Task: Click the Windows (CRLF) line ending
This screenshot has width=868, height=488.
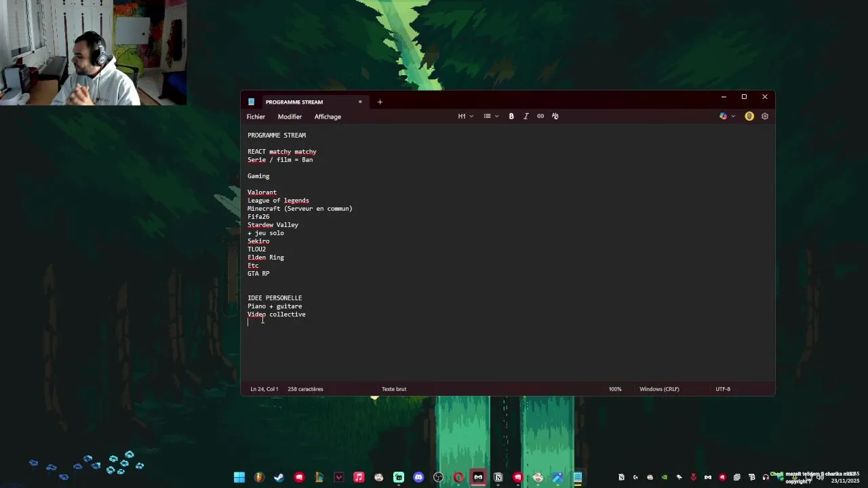Action: point(659,389)
